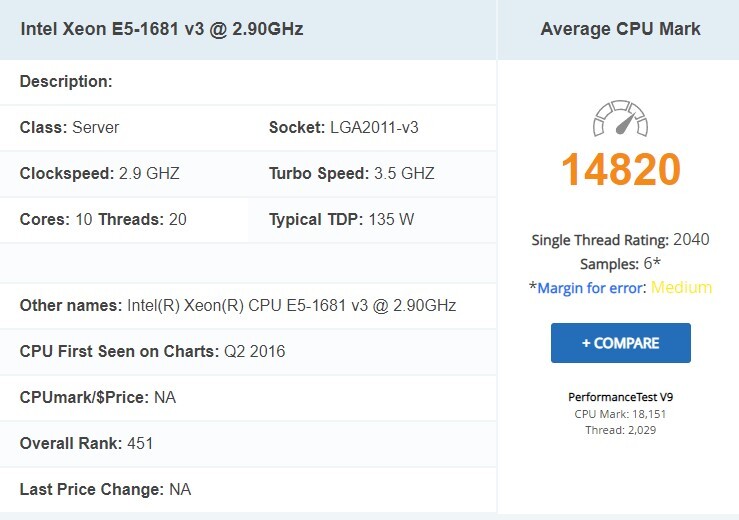739x520 pixels.
Task: Open the Margin for error link
Action: [592, 288]
